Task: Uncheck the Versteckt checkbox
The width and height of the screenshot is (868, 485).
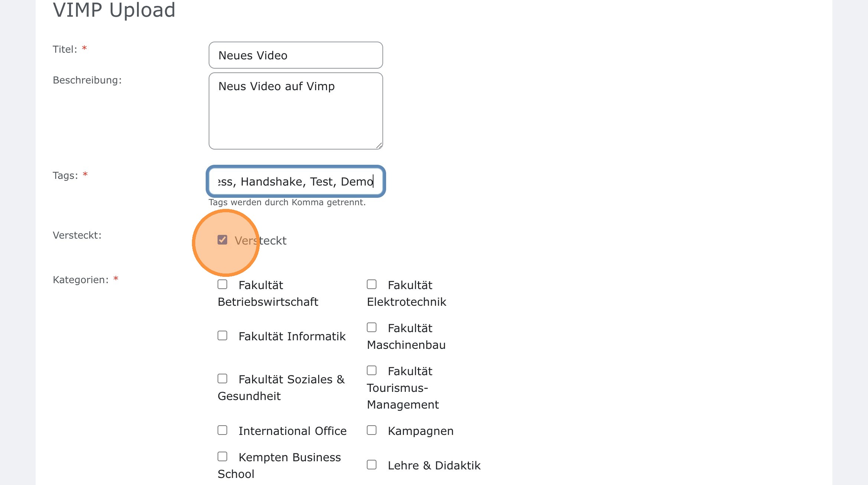Action: (223, 240)
